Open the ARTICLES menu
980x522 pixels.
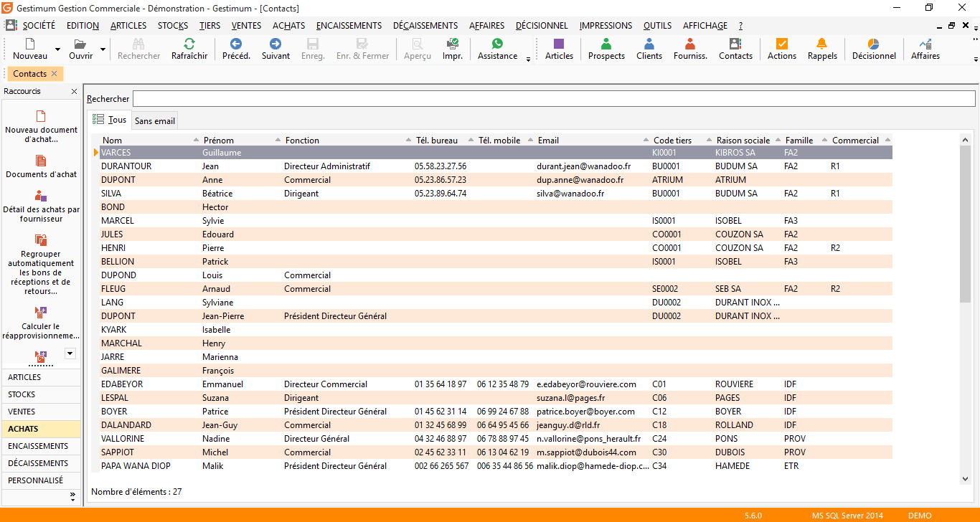pyautogui.click(x=128, y=25)
